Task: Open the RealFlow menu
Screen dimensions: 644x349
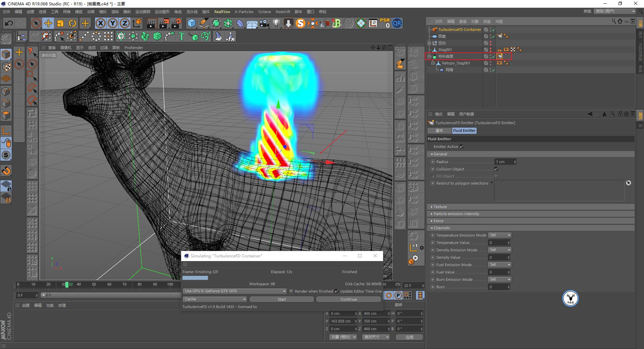Action: 222,11
